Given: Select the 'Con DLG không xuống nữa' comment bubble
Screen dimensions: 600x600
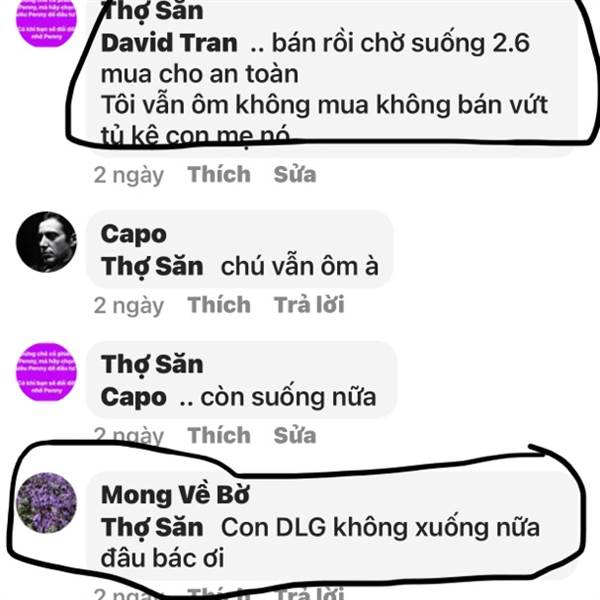Looking at the screenshot, I should tap(331, 525).
